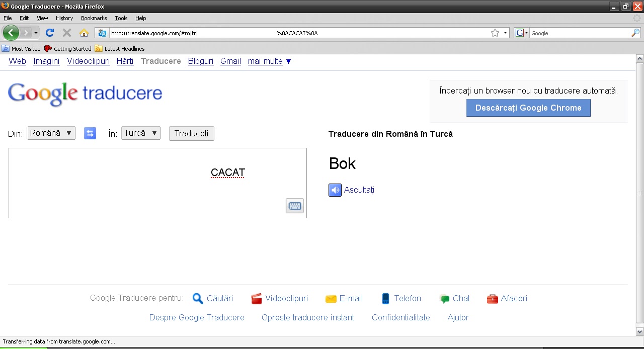
Task: Open the File menu
Action: pyautogui.click(x=8, y=18)
